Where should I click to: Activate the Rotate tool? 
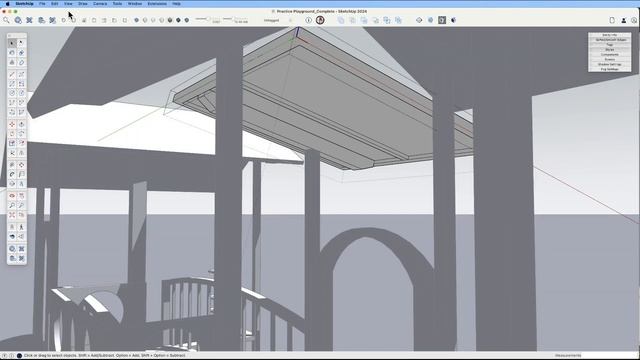click(12, 133)
